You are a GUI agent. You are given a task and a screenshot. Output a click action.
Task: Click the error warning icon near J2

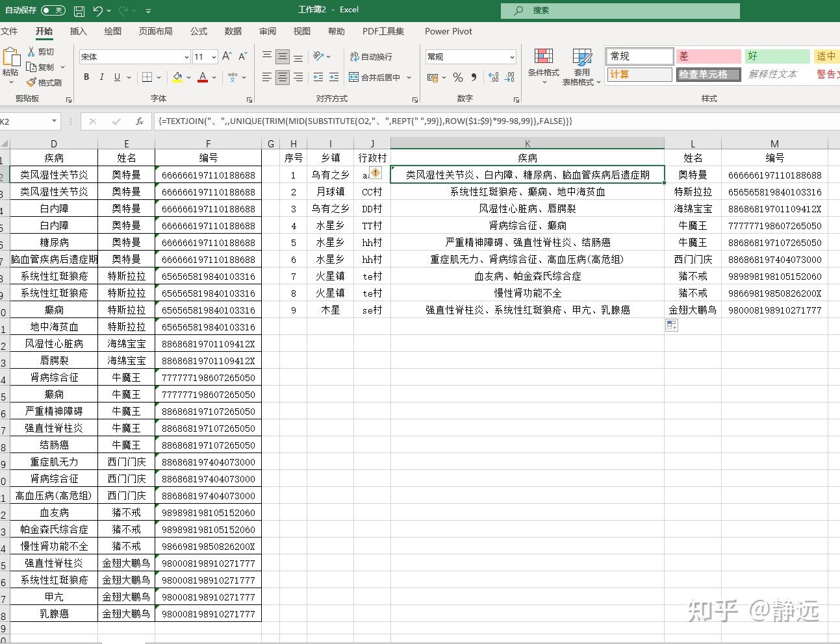point(375,173)
